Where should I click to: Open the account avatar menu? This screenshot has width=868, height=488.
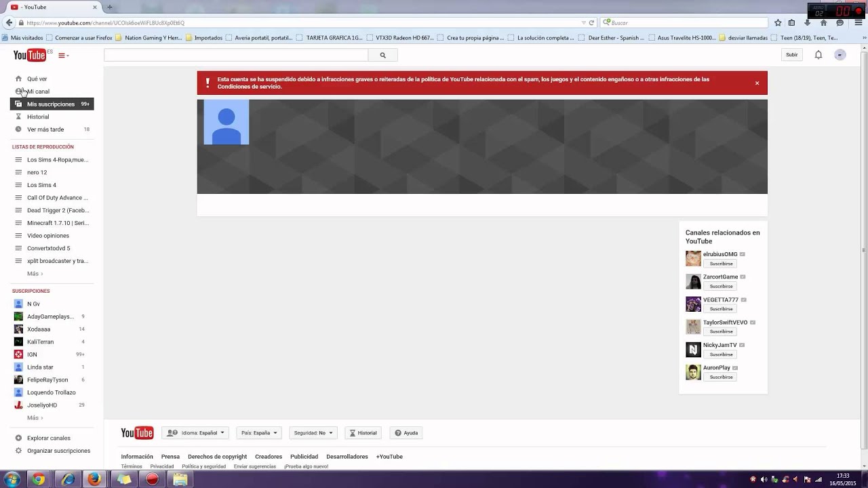[840, 55]
